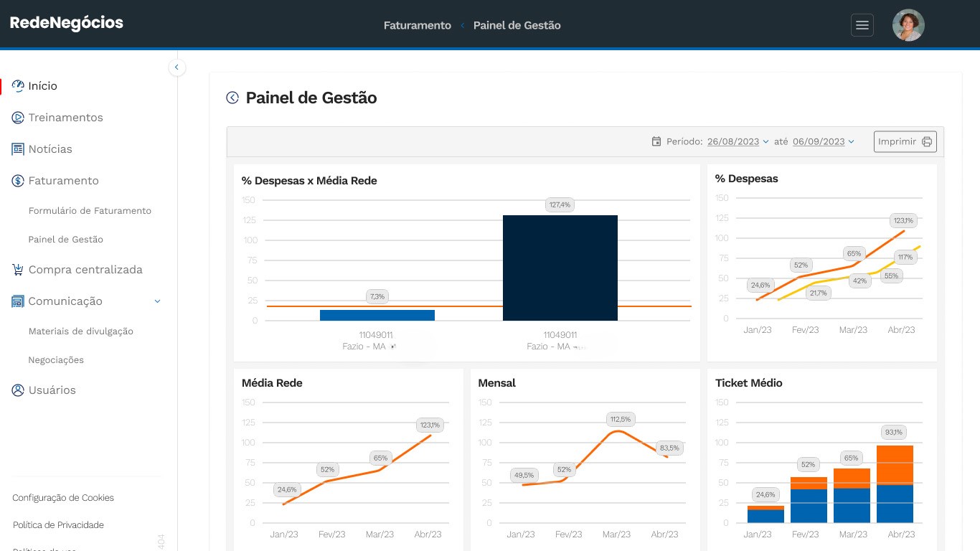Click the Treinamentos play icon
This screenshot has height=551, width=980.
18,118
